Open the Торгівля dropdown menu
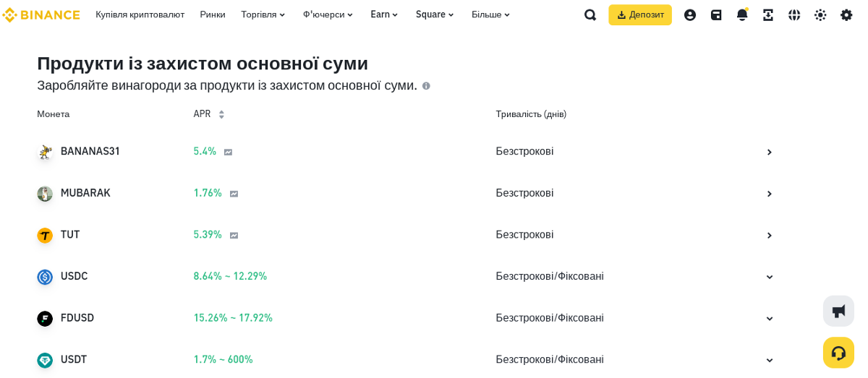Viewport: 868px width, 378px height. pos(263,14)
